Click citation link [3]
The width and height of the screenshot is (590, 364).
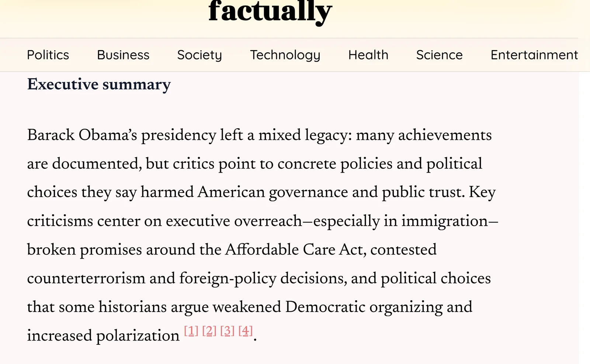point(227,331)
